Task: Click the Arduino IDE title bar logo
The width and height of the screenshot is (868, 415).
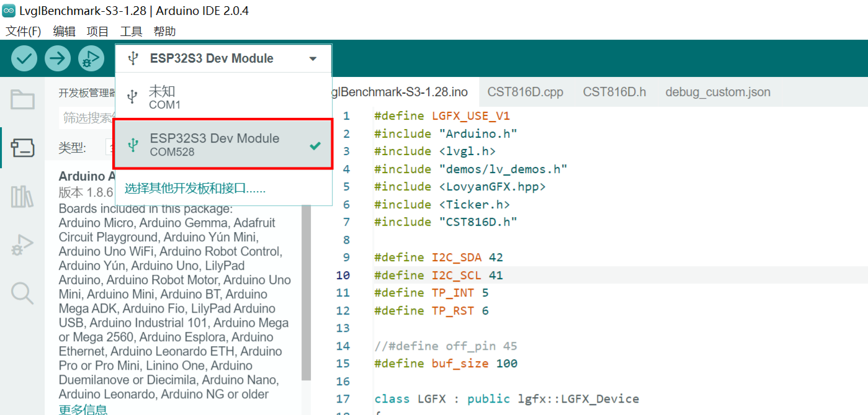Action: 9,11
